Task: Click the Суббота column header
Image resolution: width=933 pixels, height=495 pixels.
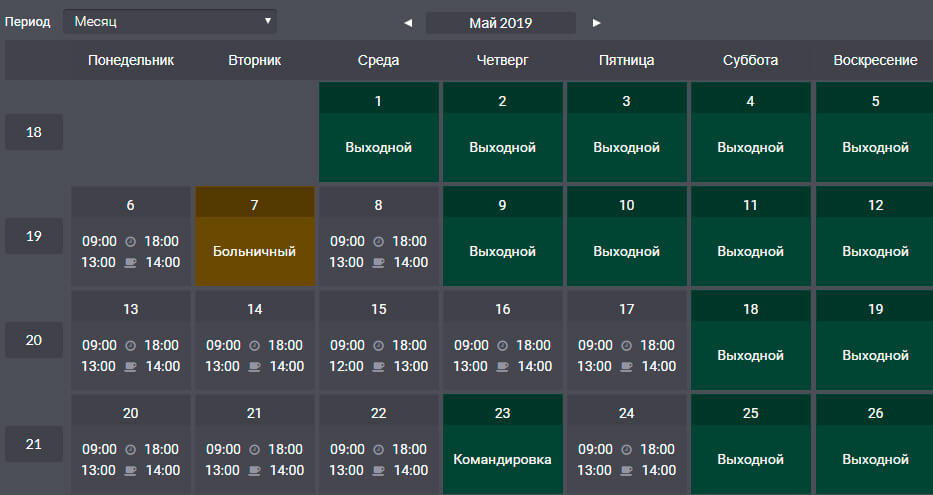Action: (x=750, y=60)
